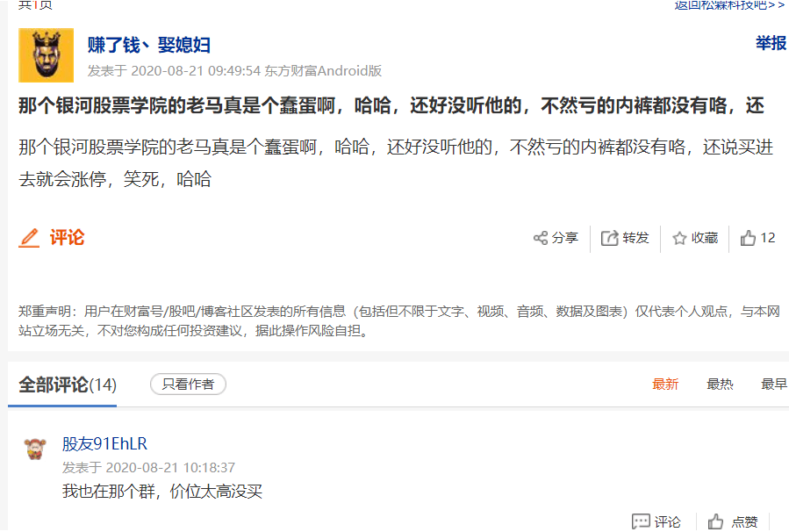Screen dimensions: 789x532
Task: Click the bold post title text
Action: (x=391, y=105)
